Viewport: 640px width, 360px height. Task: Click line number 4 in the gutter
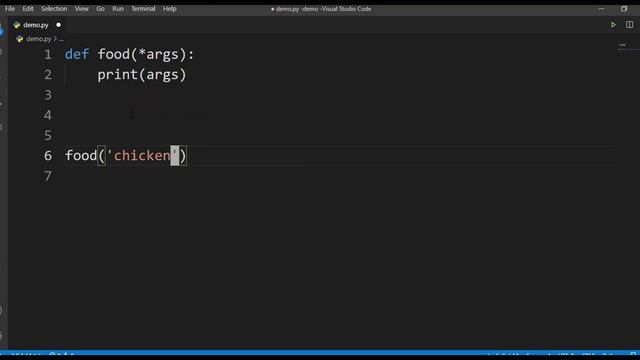click(x=48, y=115)
